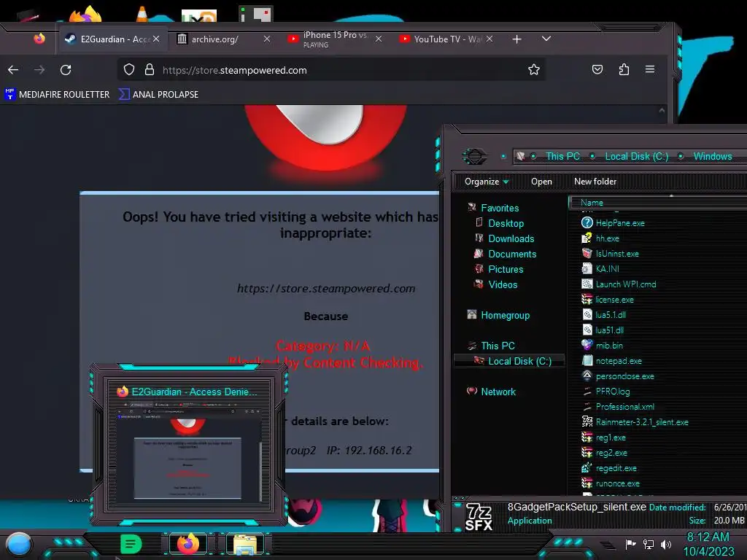Select PFRO.log file icon

pos(587,392)
